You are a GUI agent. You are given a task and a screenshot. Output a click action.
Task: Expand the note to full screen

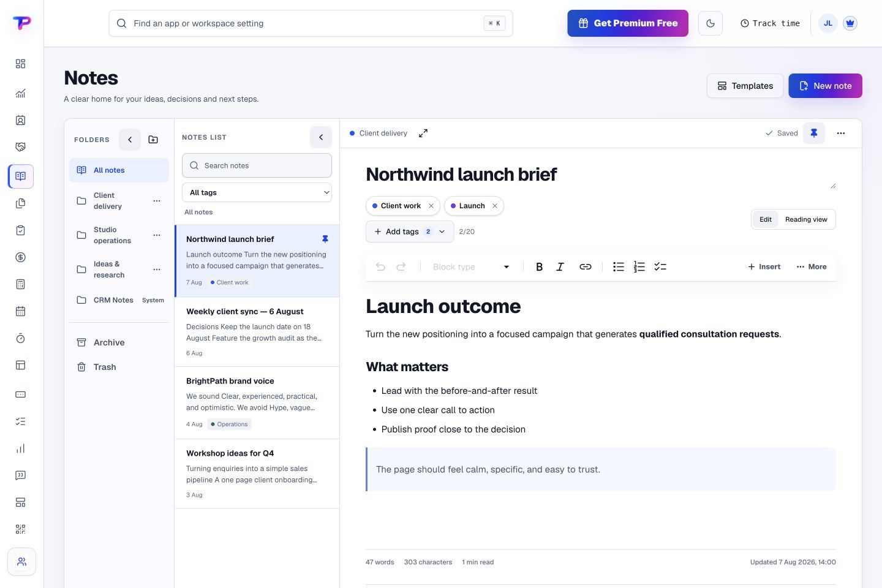click(423, 133)
